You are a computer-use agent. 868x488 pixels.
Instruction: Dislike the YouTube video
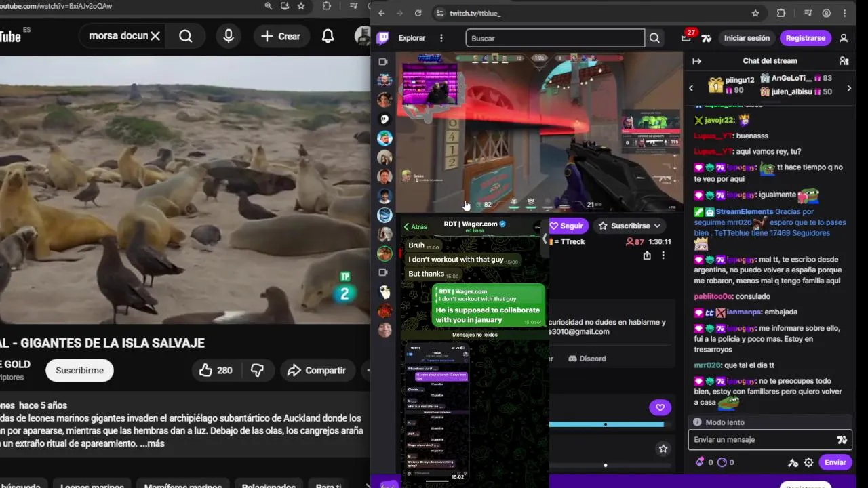257,370
